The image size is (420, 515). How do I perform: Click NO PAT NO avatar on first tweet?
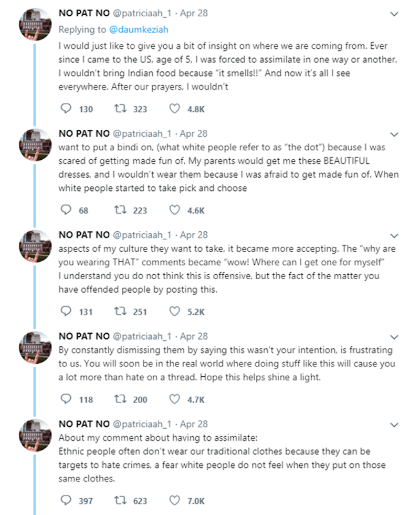tap(36, 25)
